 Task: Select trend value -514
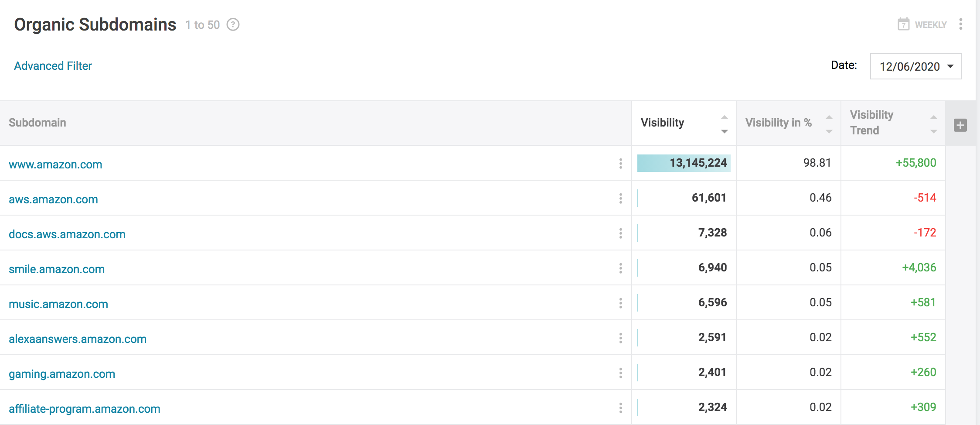tap(925, 198)
